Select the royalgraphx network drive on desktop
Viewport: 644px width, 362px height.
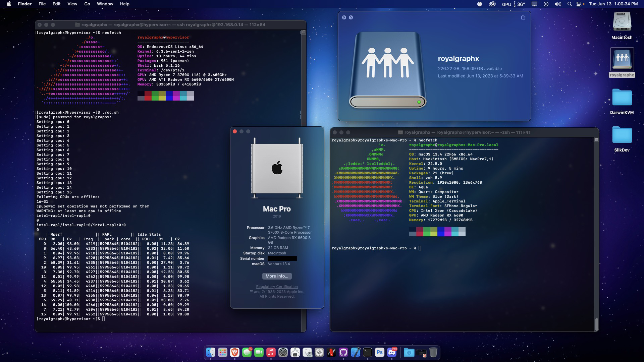[622, 62]
